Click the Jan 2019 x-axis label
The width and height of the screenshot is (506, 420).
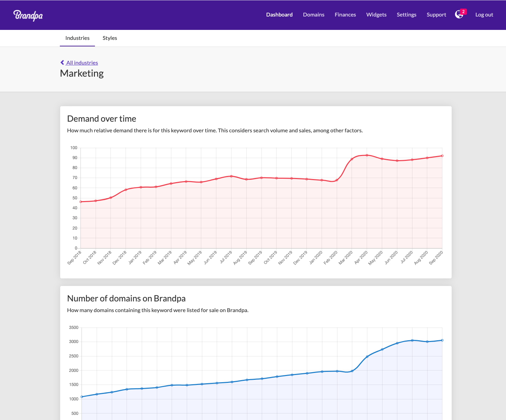tap(135, 257)
